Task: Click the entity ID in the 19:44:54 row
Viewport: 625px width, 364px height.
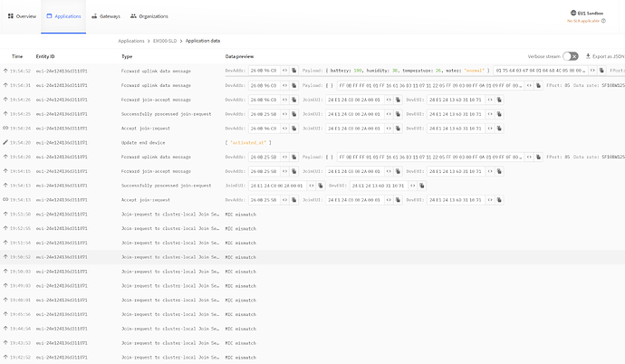Action: [x=62, y=329]
